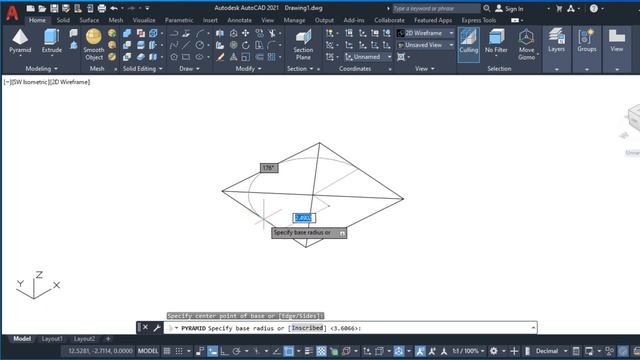Click the Open file icon in quick access
Screen dimensions: 640x360
pos(42,8)
